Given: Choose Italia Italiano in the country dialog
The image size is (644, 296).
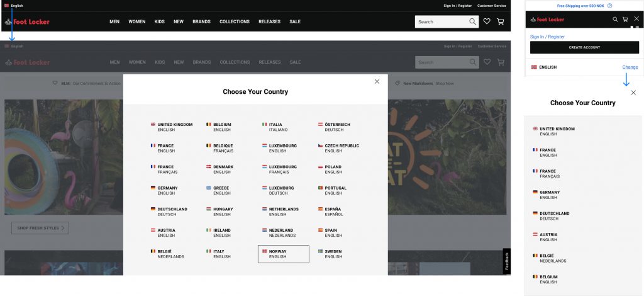Looking at the screenshot, I should [275, 127].
